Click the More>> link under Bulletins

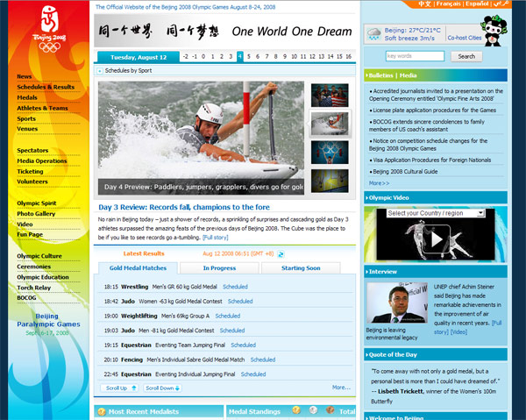(x=379, y=183)
